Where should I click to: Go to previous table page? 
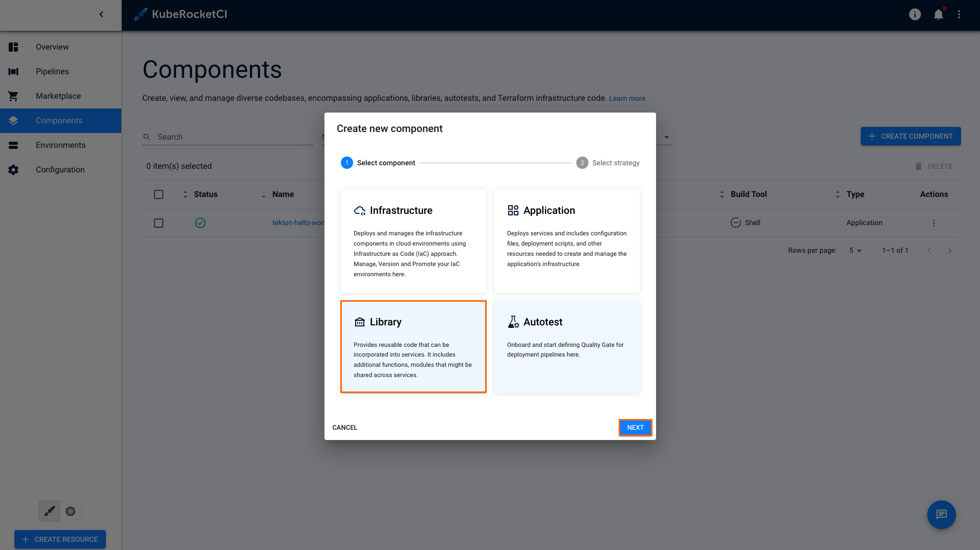pos(929,250)
